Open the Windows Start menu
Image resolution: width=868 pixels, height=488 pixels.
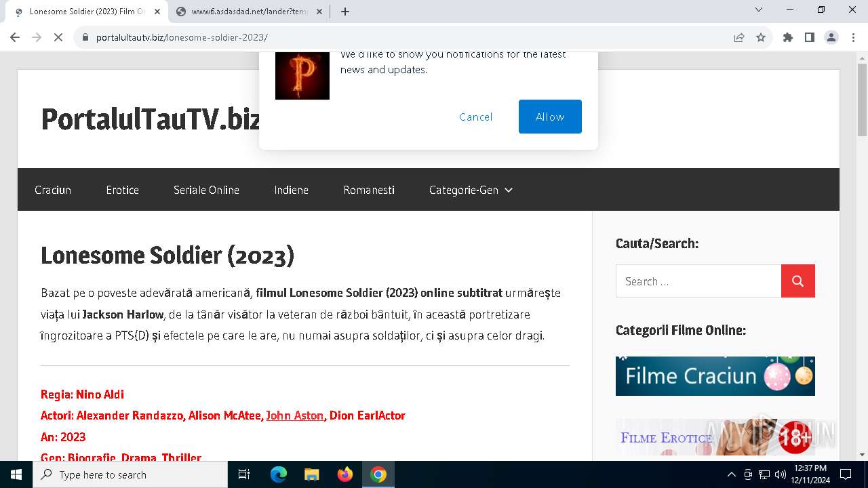pos(16,474)
